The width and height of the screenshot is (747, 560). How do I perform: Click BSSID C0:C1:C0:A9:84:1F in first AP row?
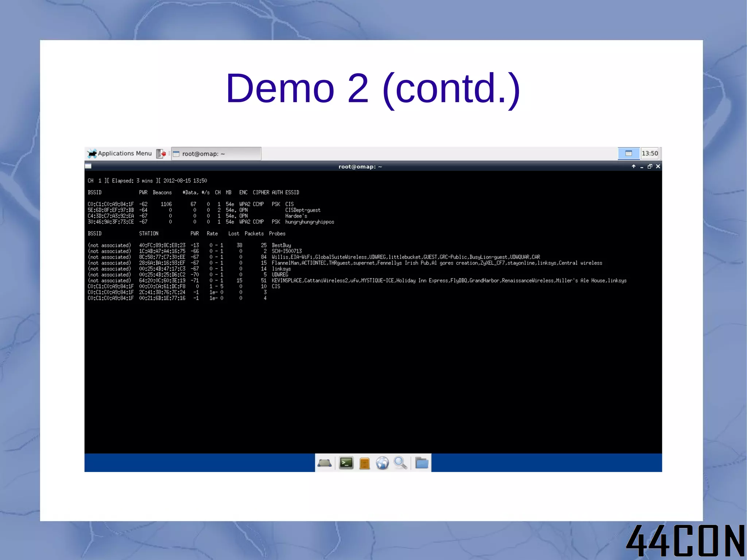pyautogui.click(x=111, y=204)
